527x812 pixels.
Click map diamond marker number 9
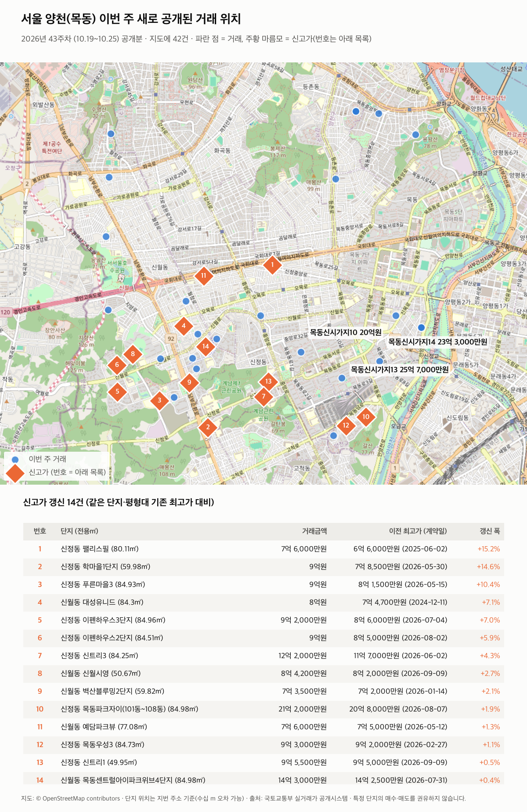click(x=189, y=382)
